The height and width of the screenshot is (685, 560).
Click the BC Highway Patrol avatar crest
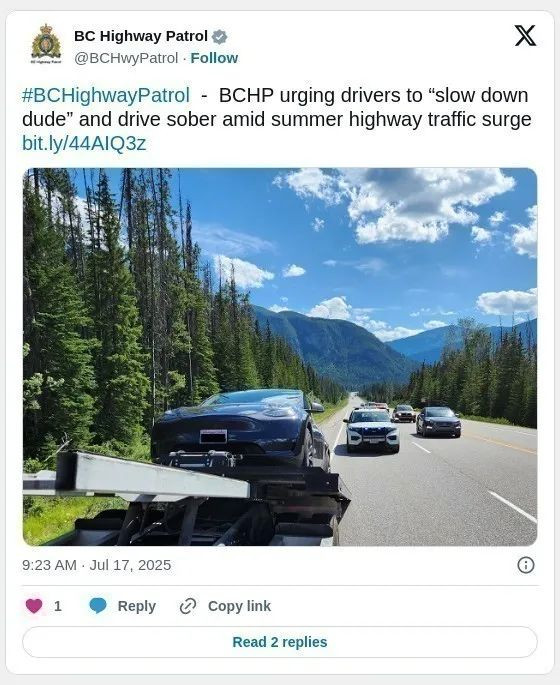pos(46,44)
